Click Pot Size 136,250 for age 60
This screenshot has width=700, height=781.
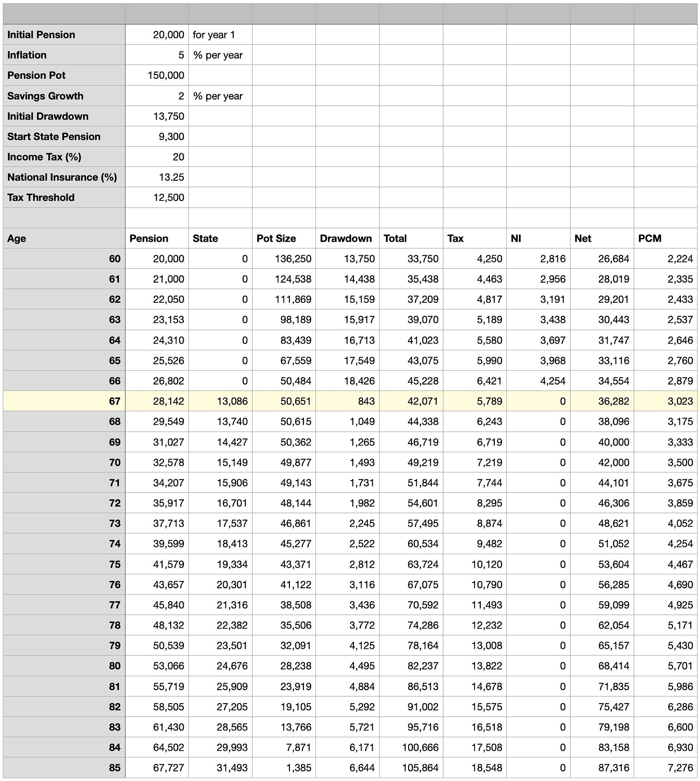(284, 259)
